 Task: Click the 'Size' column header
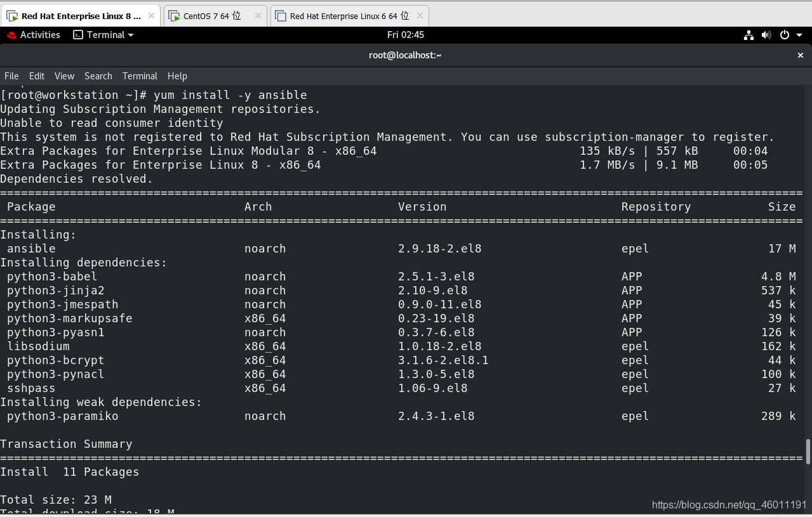782,207
